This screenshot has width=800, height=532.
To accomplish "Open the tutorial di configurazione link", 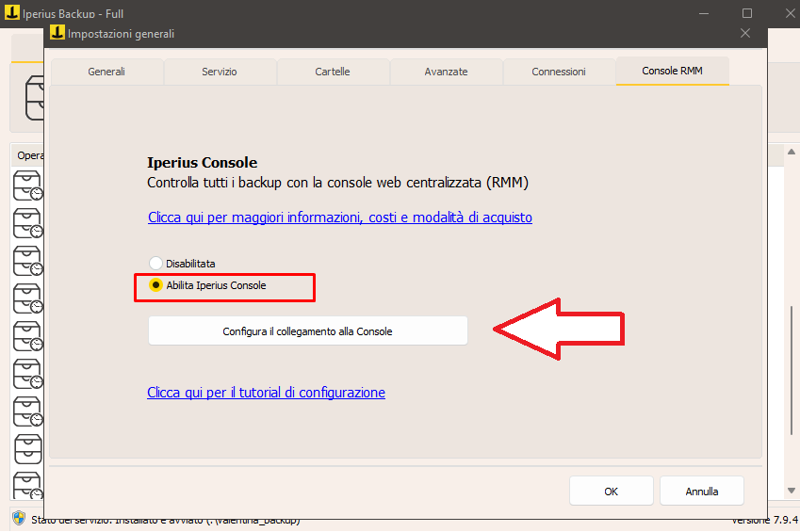I will [x=266, y=393].
